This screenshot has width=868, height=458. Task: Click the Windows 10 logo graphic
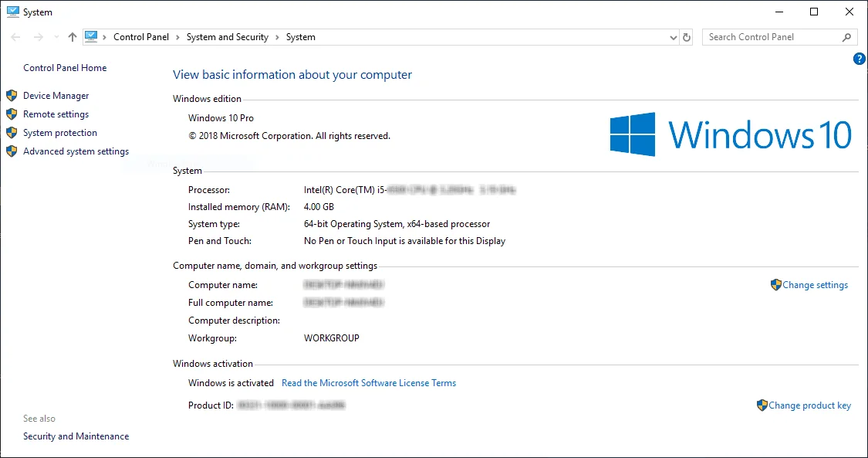point(633,134)
